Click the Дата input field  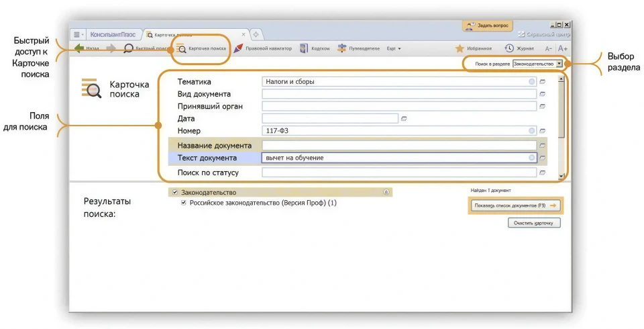(330, 118)
